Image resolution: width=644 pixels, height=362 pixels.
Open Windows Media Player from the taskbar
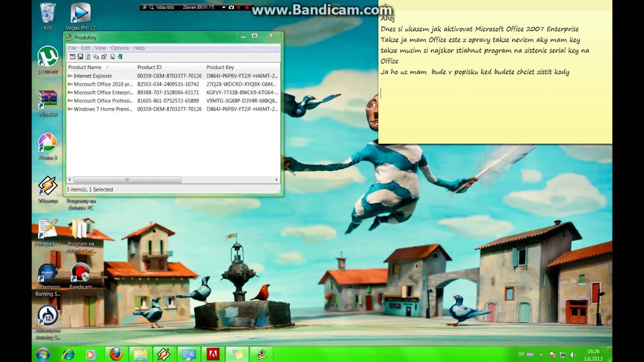click(91, 354)
